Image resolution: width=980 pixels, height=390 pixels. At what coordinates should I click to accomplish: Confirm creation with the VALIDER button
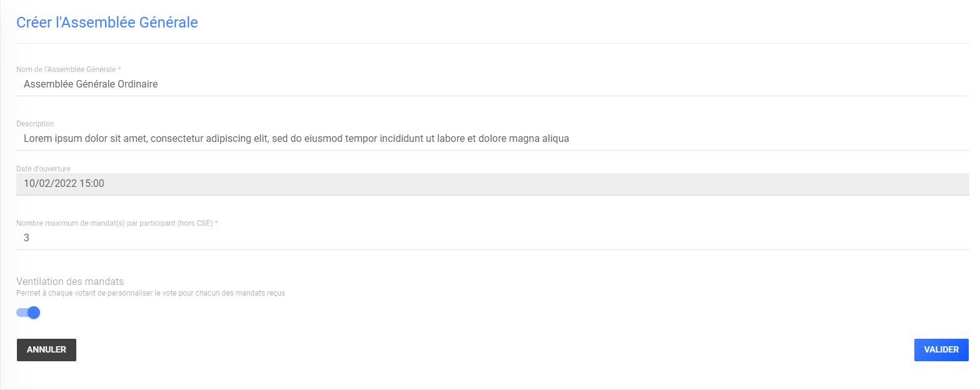coord(941,350)
